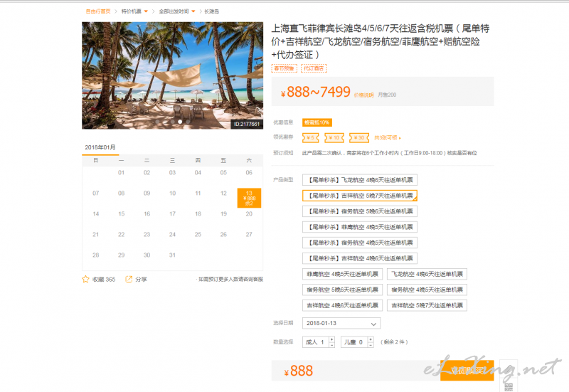Choose 宿务航空 5晚6天 option without 尾单秒杀 prefix
Viewport: 569px width, 392px height.
coord(342,290)
